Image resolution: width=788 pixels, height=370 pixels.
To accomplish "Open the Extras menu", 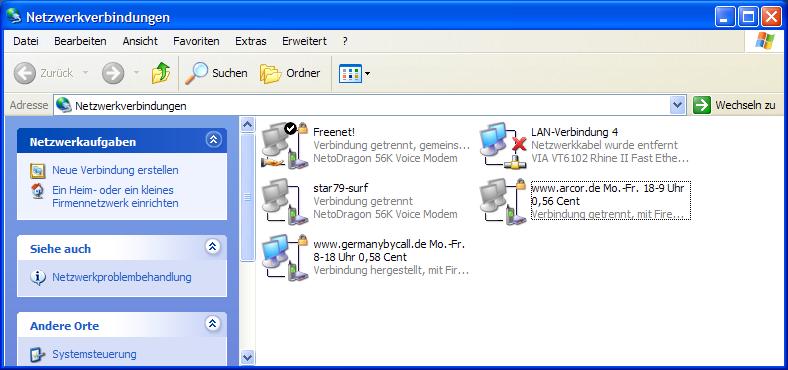I will (x=251, y=41).
